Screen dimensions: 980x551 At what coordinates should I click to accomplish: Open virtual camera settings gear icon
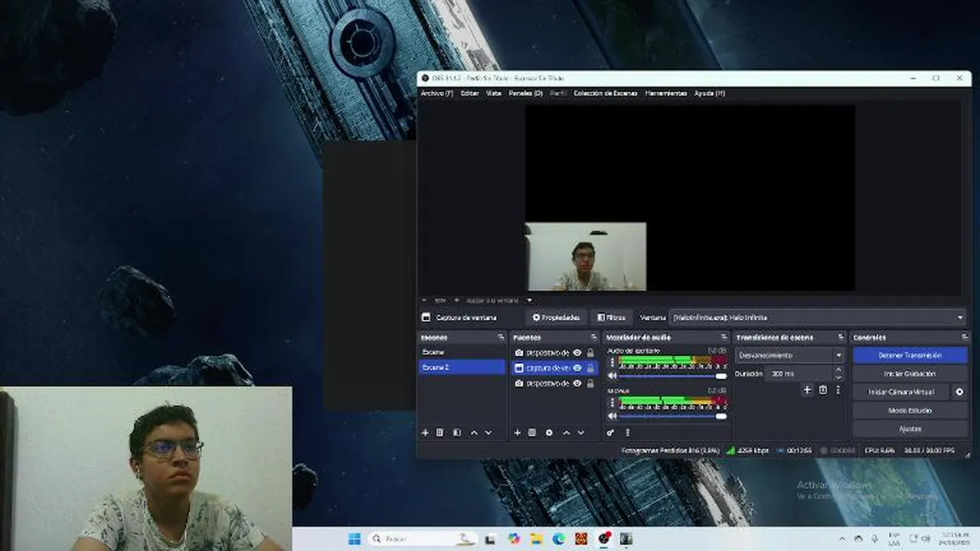coord(959,392)
